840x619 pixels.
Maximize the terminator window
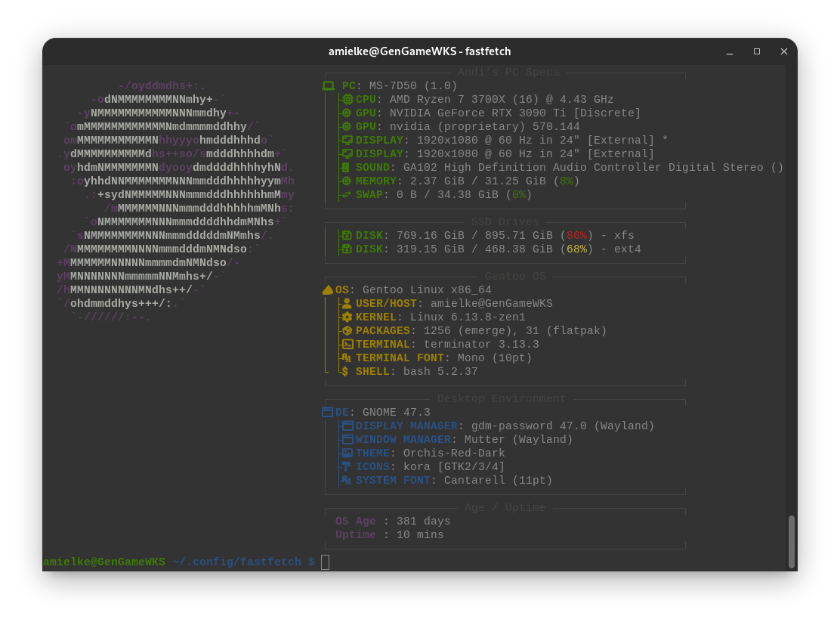tap(757, 51)
